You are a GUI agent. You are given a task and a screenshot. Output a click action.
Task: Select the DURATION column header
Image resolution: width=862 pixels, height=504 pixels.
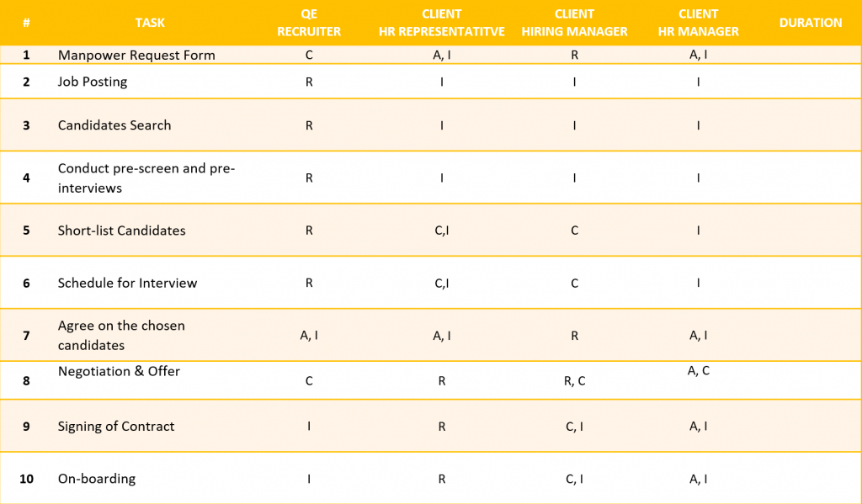click(x=811, y=23)
